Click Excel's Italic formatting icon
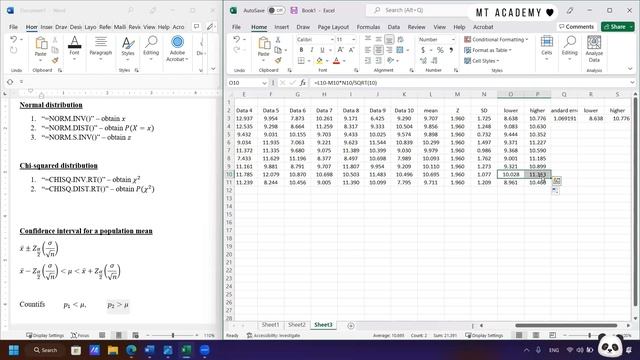The height and width of the screenshot is (360, 640). tap(312, 50)
